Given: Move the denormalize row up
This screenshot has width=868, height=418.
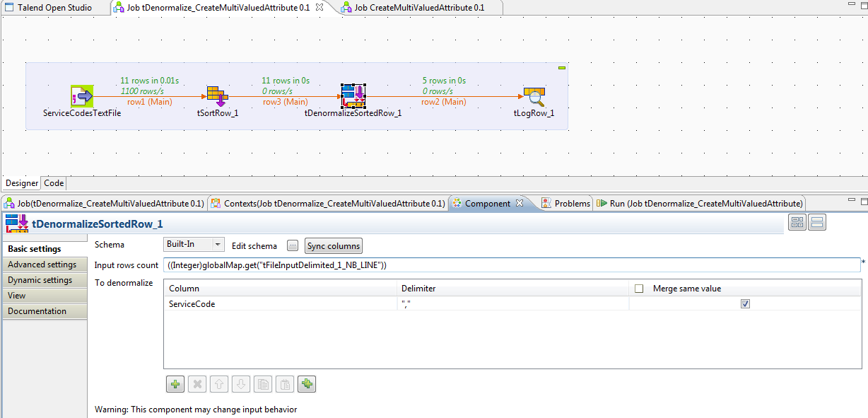Looking at the screenshot, I should coord(218,383).
